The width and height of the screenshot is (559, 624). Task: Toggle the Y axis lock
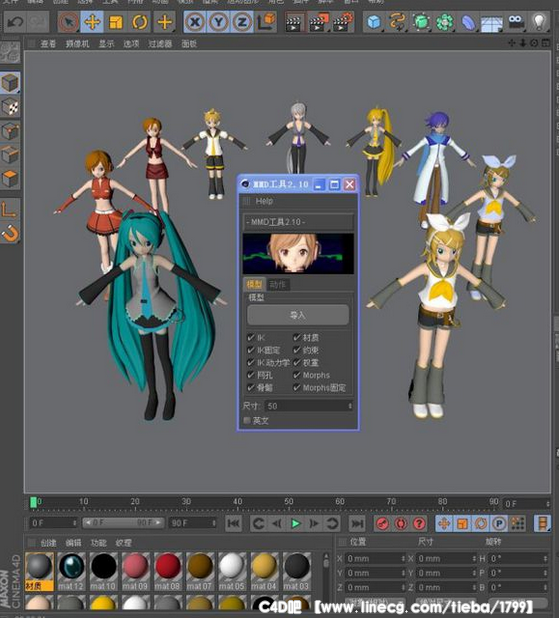click(218, 21)
